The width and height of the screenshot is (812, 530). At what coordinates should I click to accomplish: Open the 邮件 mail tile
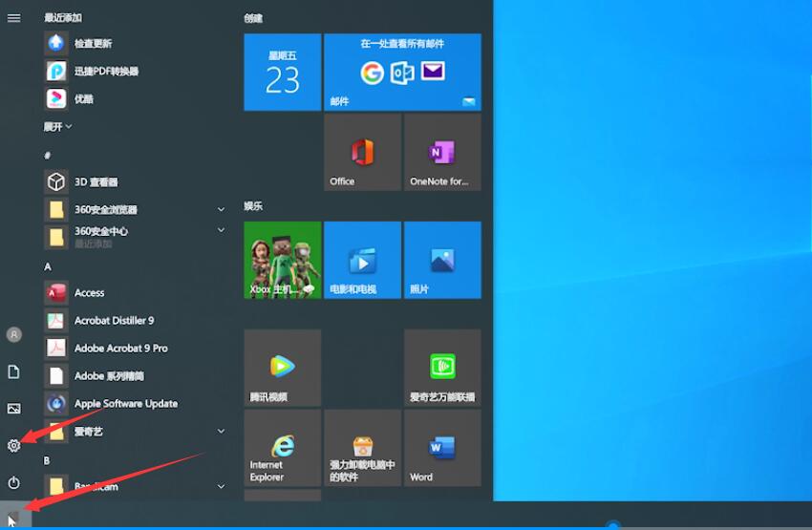402,72
